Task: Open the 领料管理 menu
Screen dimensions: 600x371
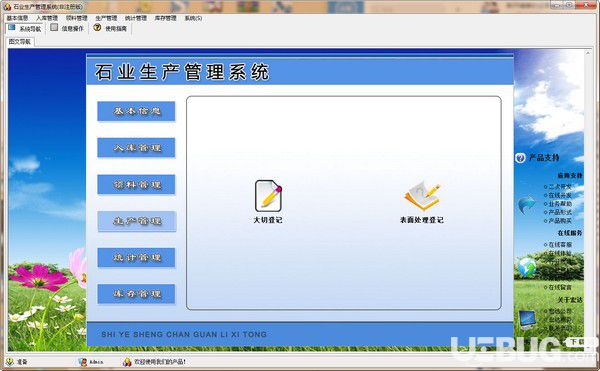Action: pyautogui.click(x=77, y=18)
